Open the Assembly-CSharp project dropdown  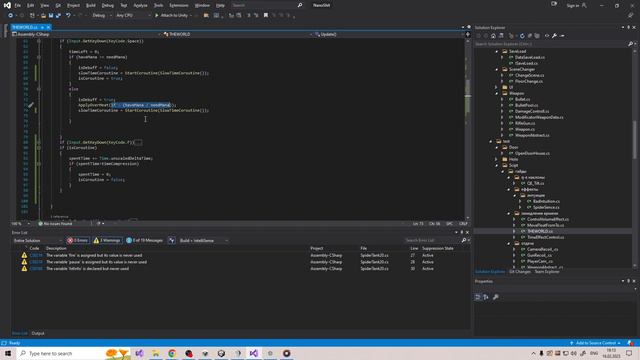[86, 34]
